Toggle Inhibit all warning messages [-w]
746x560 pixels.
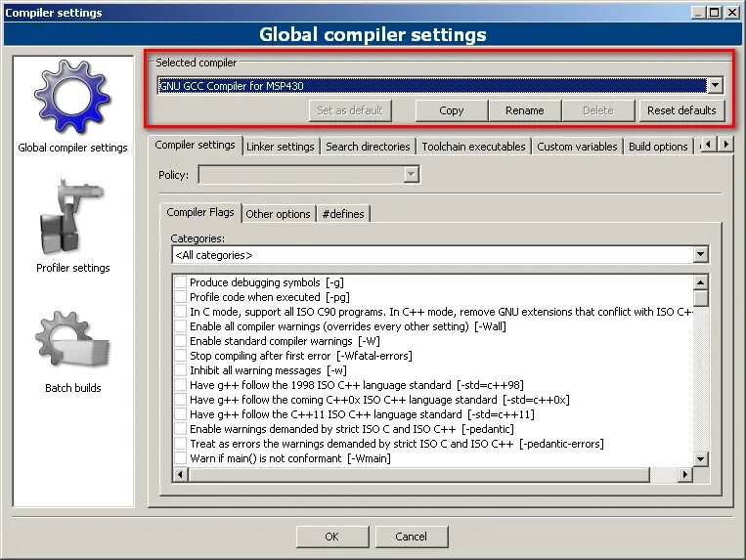pos(180,370)
